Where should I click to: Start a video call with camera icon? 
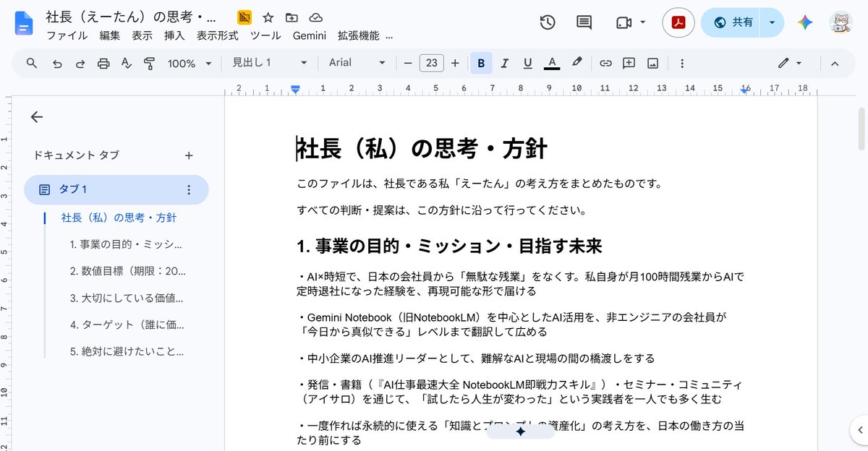pos(624,22)
